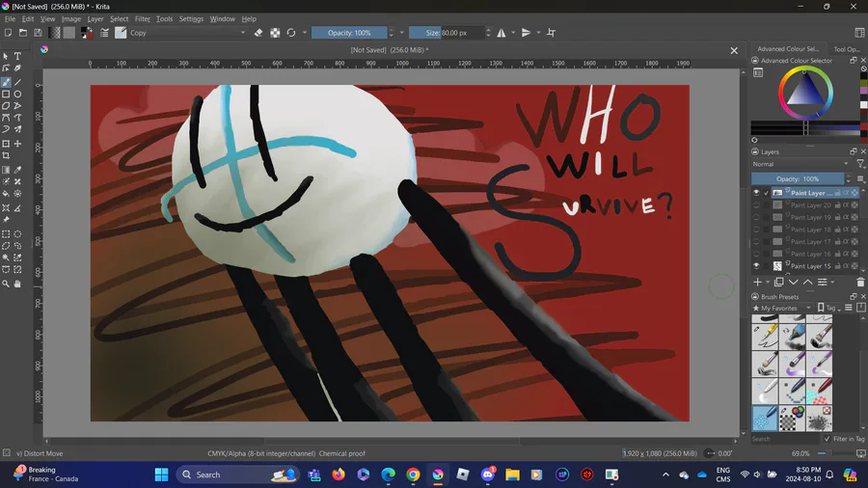Move layer down with down arrow
This screenshot has width=868, height=488.
pyautogui.click(x=794, y=283)
